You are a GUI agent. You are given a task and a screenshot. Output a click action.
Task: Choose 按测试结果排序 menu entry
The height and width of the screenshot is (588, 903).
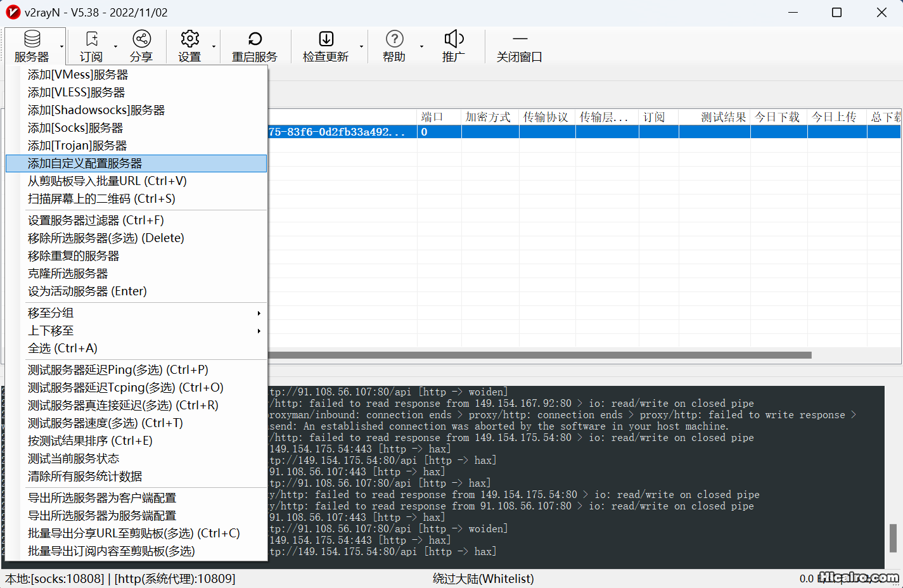136,441
